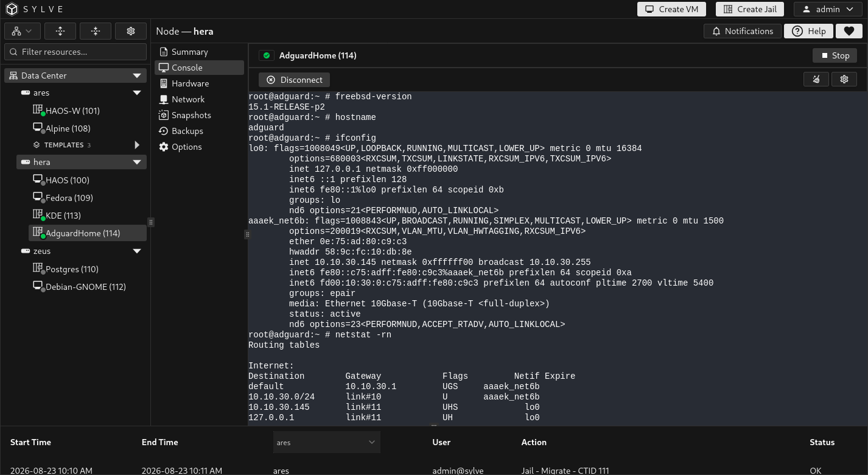Select AdguardHome (114) jail in tree
The height and width of the screenshot is (475, 868).
click(88, 233)
